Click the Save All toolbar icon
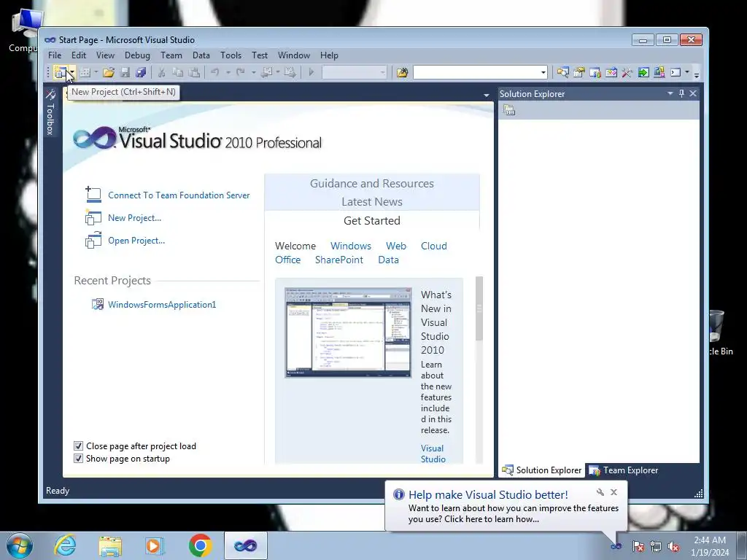This screenshot has height=560, width=747. [x=141, y=72]
